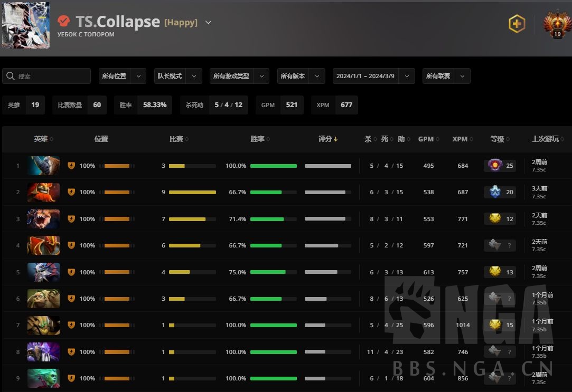
Task: Click the rank 12 medal in the third row
Action: (500, 218)
